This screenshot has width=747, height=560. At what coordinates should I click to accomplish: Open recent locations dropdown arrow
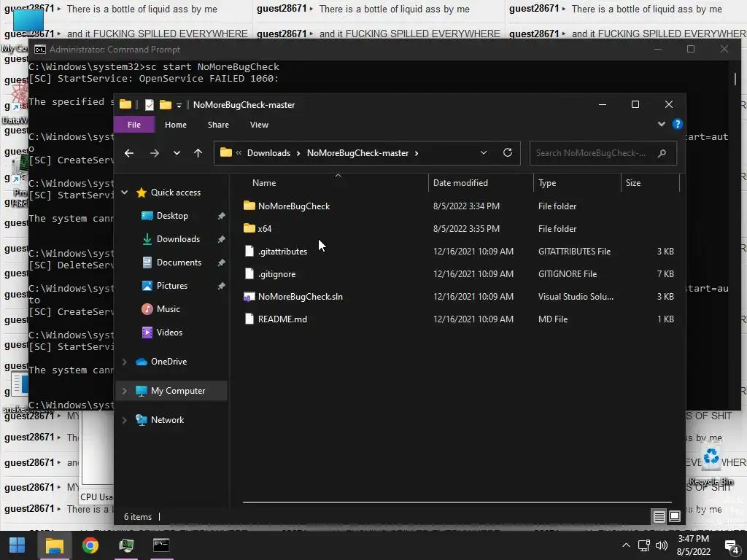click(177, 153)
